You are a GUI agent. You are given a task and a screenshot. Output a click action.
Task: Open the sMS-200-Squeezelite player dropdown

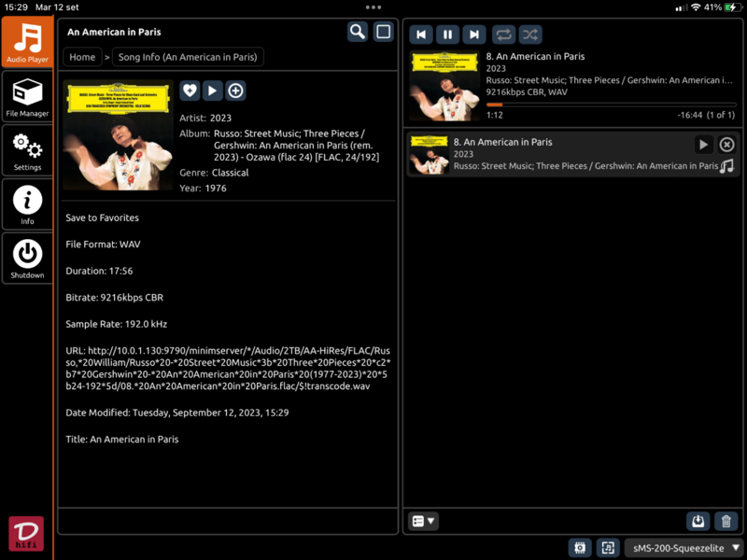click(x=685, y=548)
